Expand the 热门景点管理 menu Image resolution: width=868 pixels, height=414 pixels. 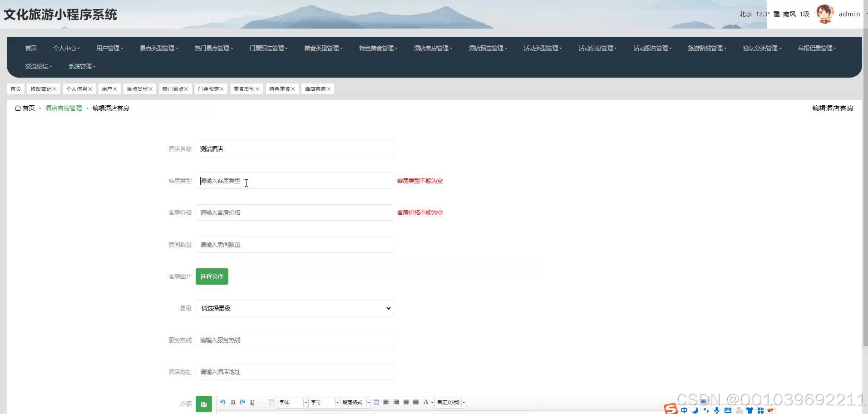(214, 48)
